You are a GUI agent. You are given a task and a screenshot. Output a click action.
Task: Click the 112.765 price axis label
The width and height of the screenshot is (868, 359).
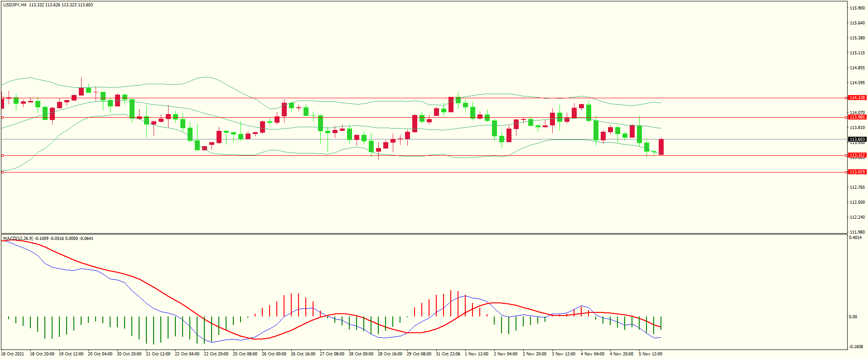(x=857, y=187)
